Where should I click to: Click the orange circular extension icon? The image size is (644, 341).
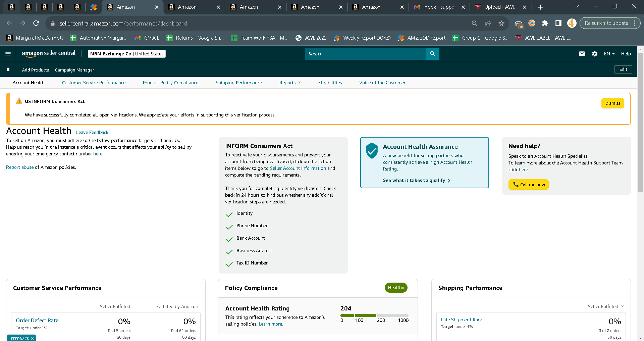(532, 23)
